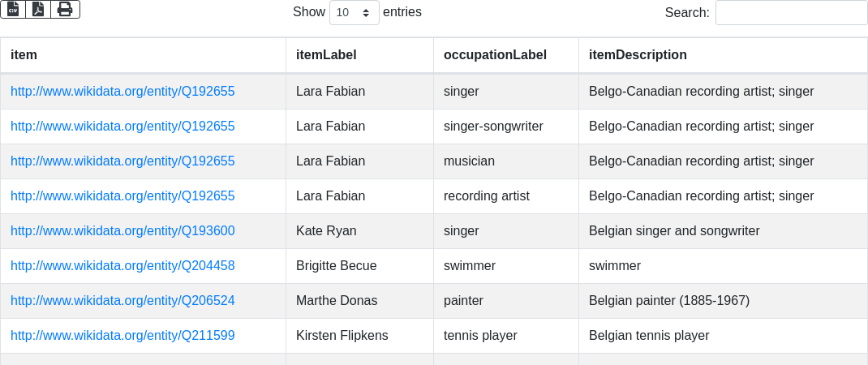Export the table as CSV
The height and width of the screenshot is (365, 868).
point(13,9)
